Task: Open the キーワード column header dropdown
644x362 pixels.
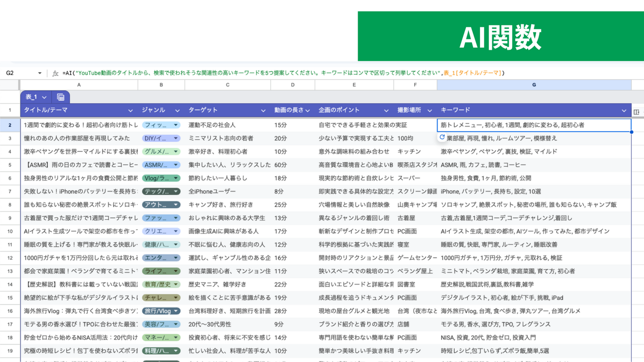Action: pyautogui.click(x=624, y=111)
